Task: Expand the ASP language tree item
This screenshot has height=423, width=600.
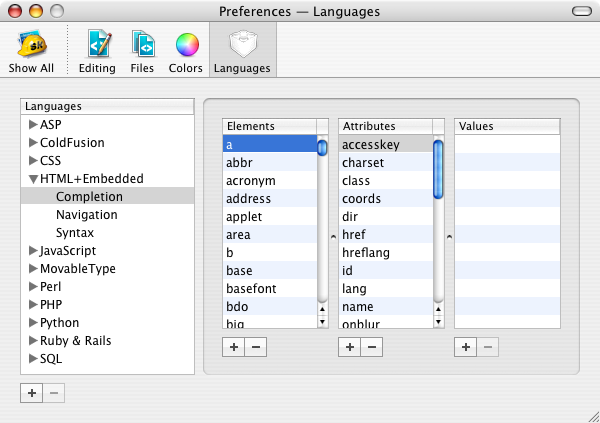Action: point(33,125)
